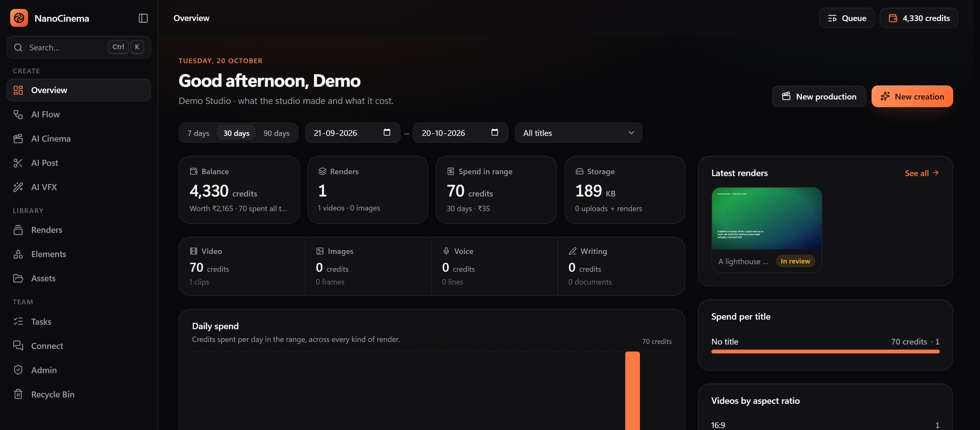Open Elements library section
Image resolution: width=980 pixels, height=430 pixels.
(x=79, y=254)
